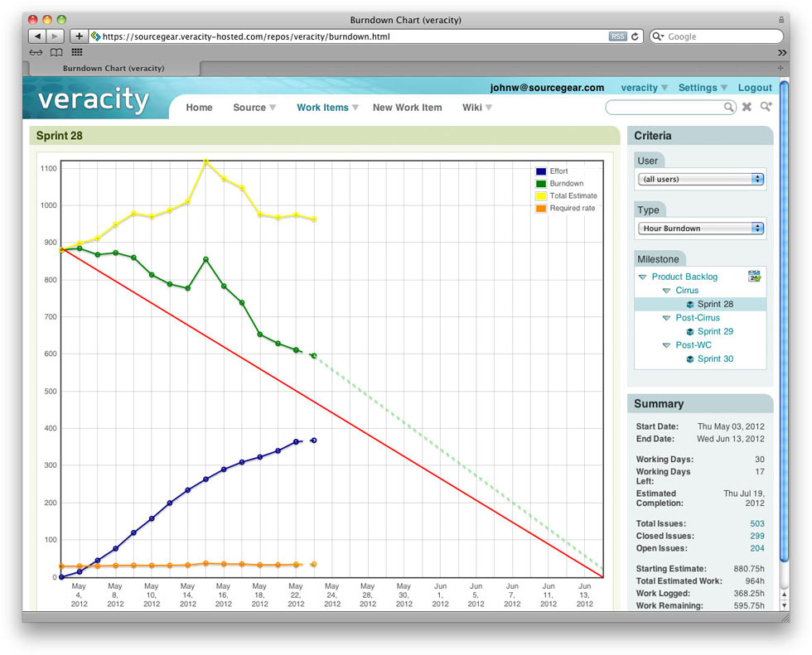This screenshot has width=812, height=655.
Task: Select Sprint 29 in the milestone tree
Action: pos(715,331)
